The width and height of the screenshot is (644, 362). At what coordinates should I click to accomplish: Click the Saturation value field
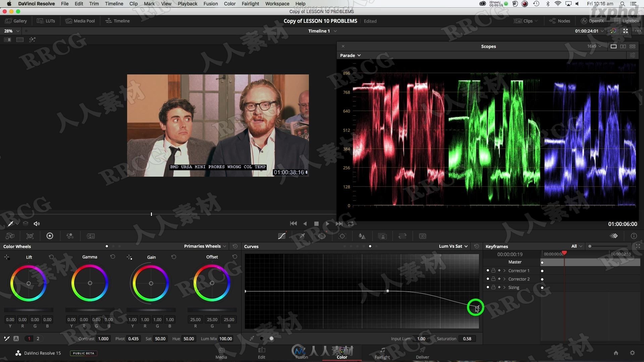[467, 339]
